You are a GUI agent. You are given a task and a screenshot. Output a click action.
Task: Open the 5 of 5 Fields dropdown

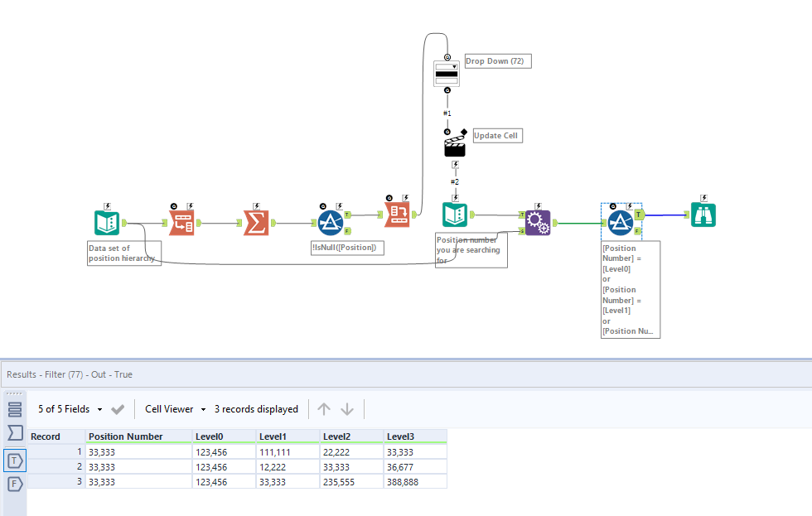(x=70, y=409)
